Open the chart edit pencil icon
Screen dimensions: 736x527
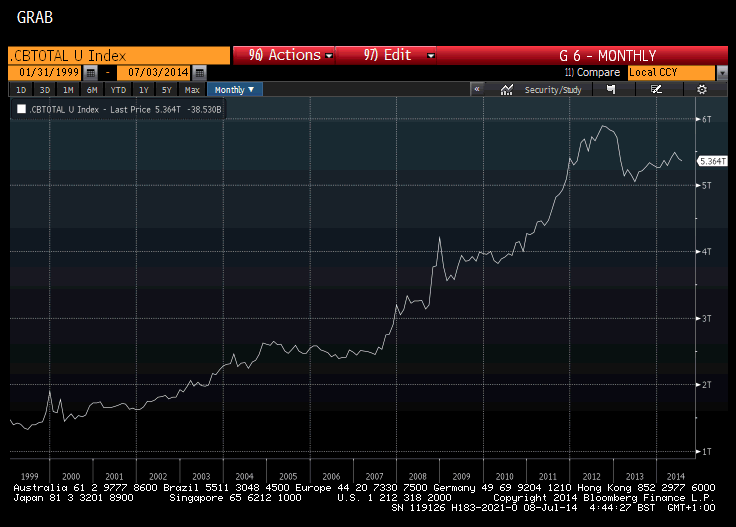point(656,89)
